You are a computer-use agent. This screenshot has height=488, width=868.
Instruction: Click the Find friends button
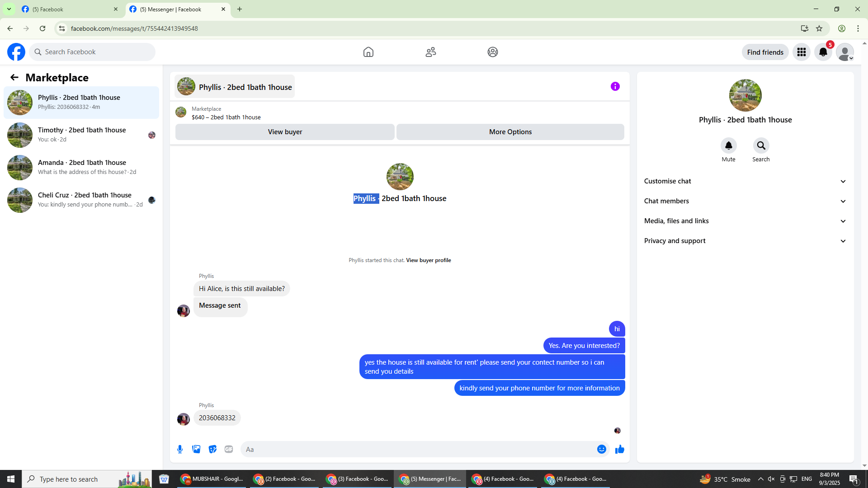tap(765, 52)
